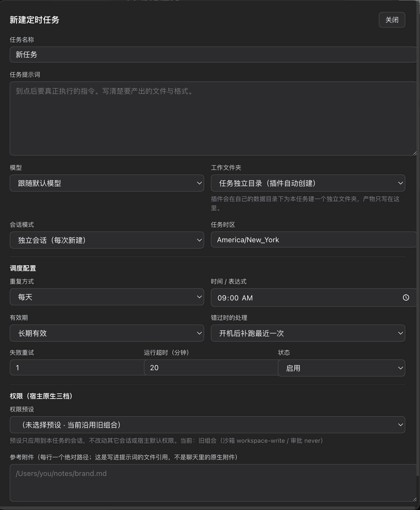Click the 任务提示词 label

tap(25, 74)
